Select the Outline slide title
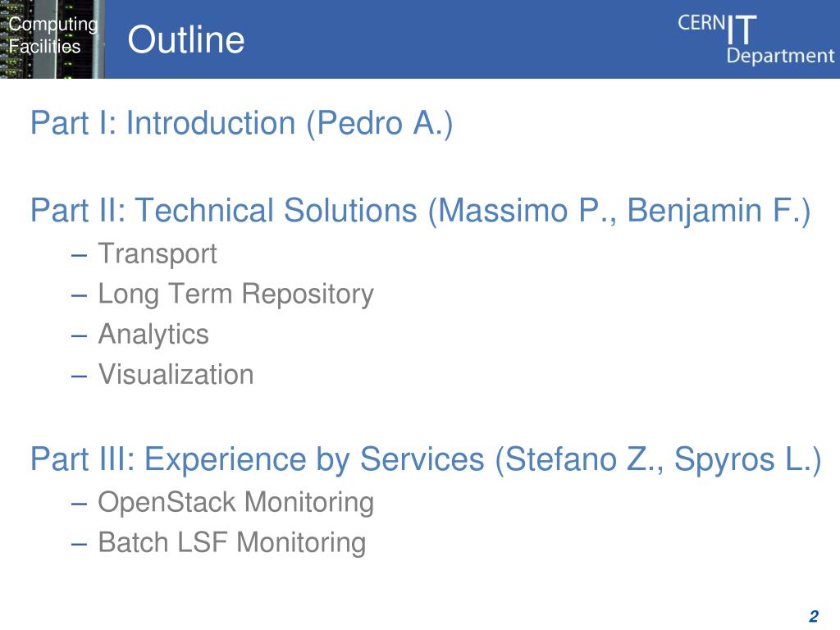This screenshot has height=630, width=840. pos(186,39)
